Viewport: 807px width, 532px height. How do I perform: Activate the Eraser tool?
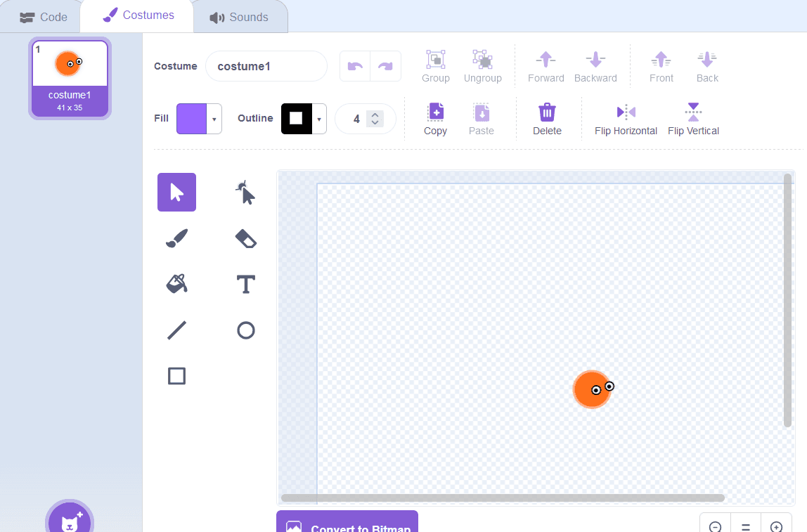coord(245,238)
